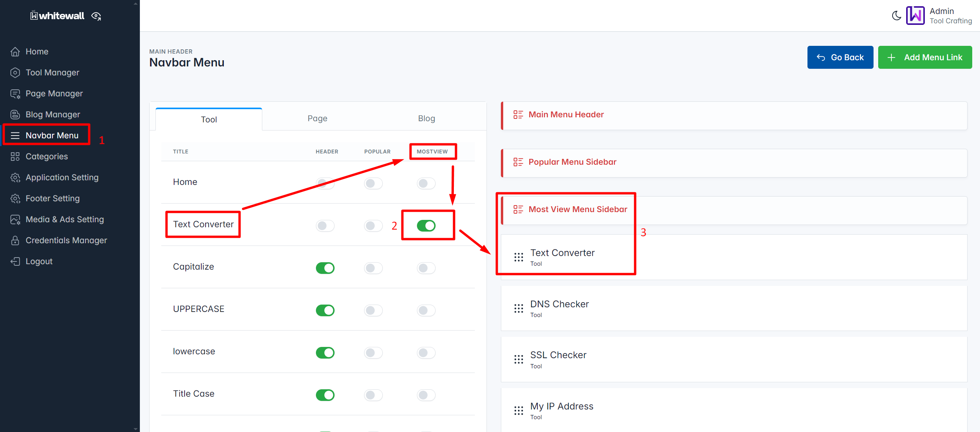Click the Credentials Manager lock icon

tap(15, 240)
